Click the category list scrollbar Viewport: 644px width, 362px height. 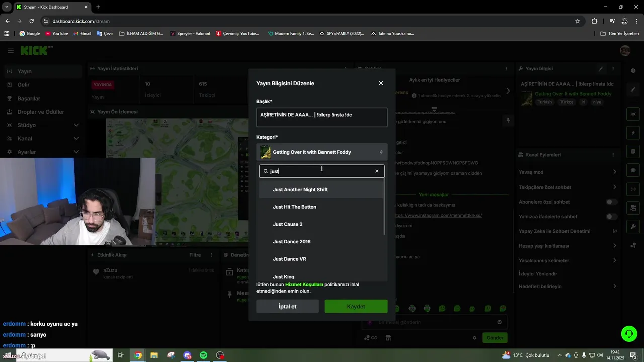(x=385, y=208)
